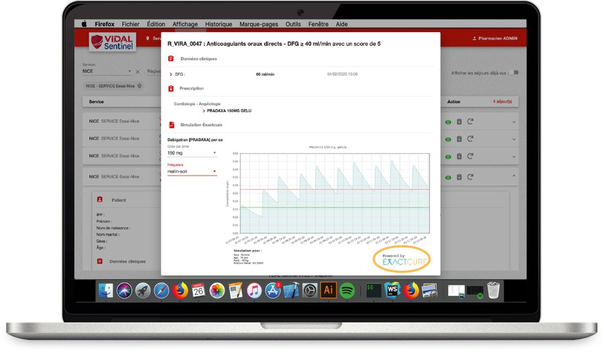Click the green eye icon in expanded fourth row
Image resolution: width=604 pixels, height=364 pixels.
[448, 177]
